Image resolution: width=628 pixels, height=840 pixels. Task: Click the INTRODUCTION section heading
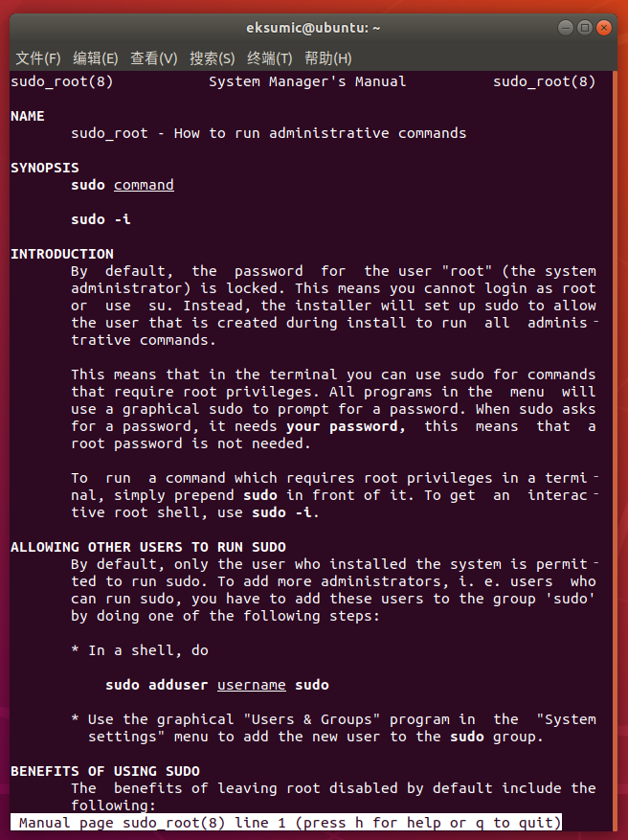62,254
